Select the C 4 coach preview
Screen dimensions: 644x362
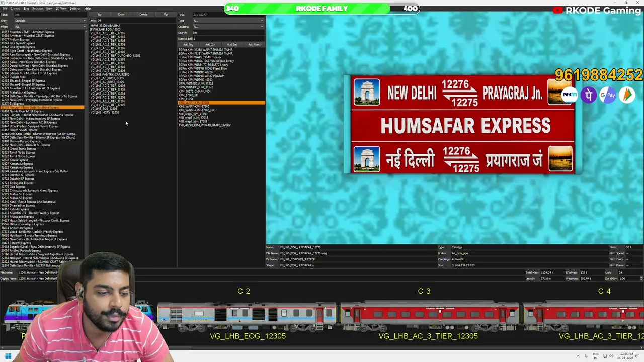point(584,317)
